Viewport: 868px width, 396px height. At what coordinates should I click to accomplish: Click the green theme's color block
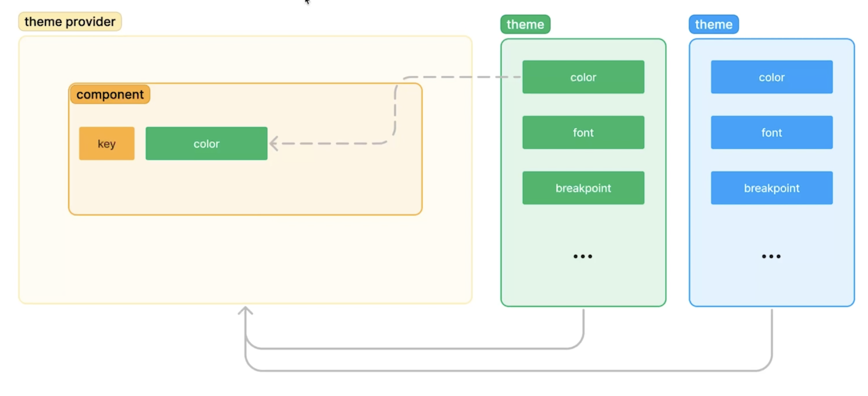tap(583, 77)
